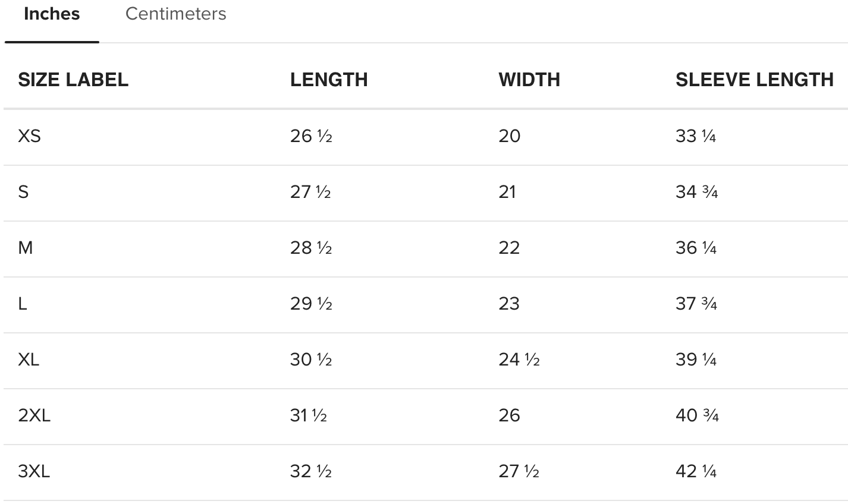Screen dimensions: 848x504
Task: Click the XL width value 24 ½
Action: (519, 360)
